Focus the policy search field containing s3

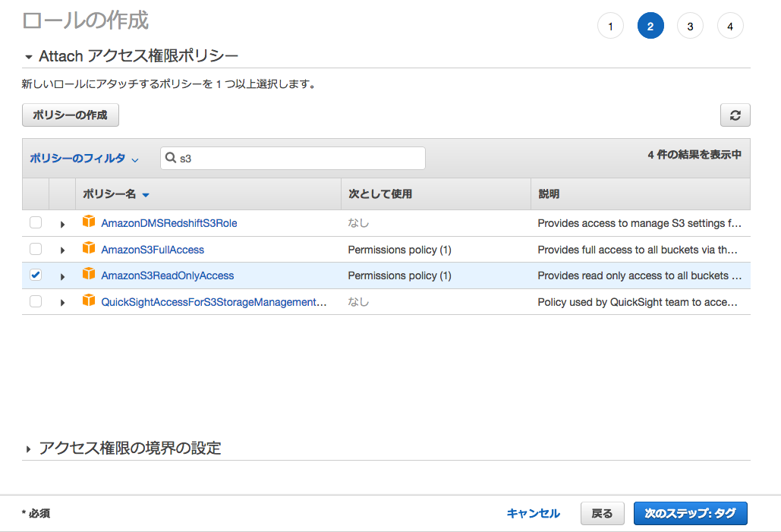(x=293, y=158)
